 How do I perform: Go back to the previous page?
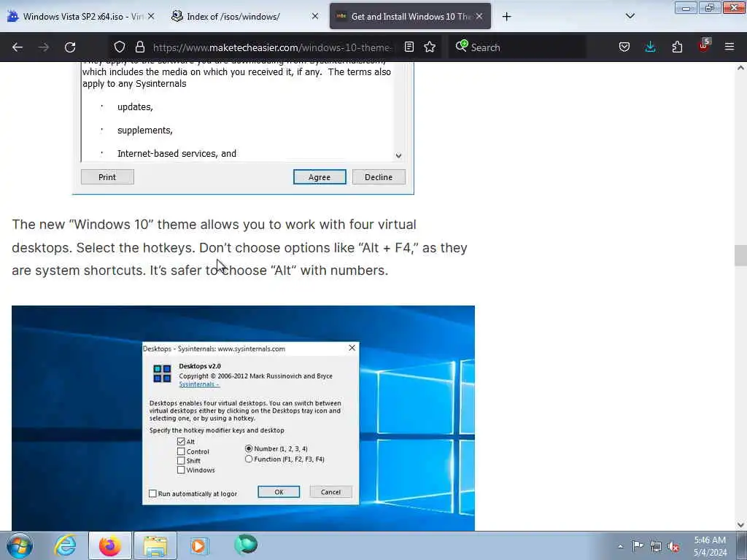(x=18, y=47)
